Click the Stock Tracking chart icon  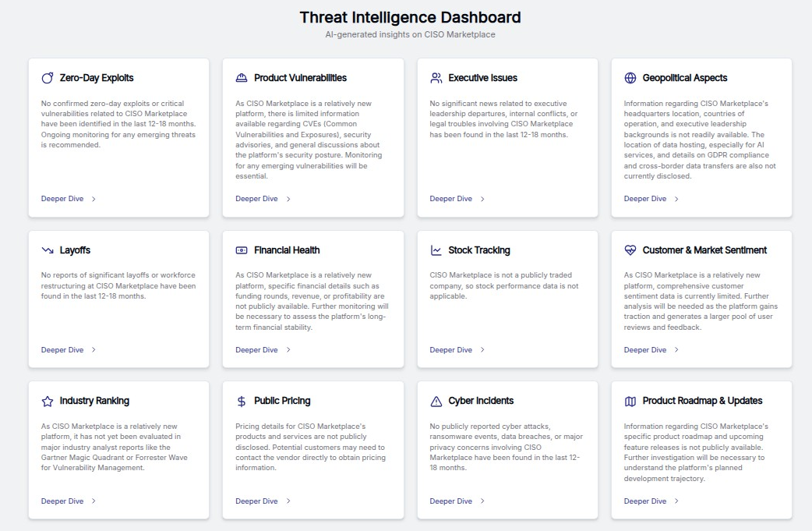[x=436, y=250]
